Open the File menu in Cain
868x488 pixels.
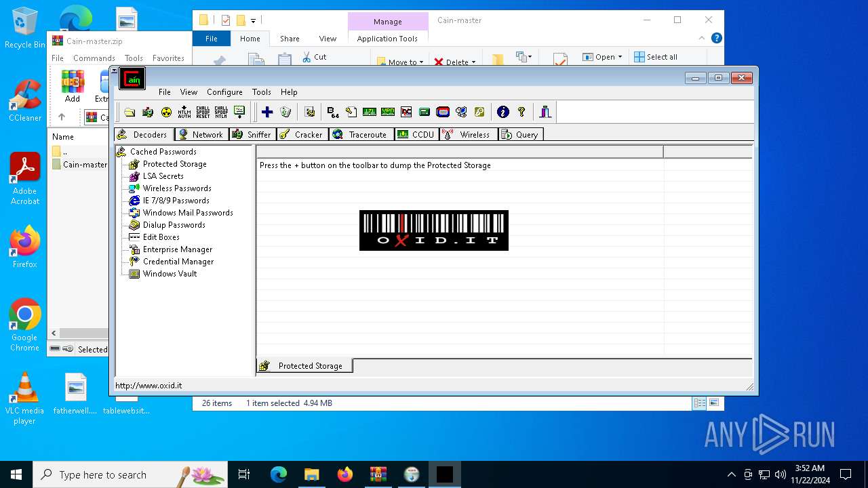(x=165, y=92)
